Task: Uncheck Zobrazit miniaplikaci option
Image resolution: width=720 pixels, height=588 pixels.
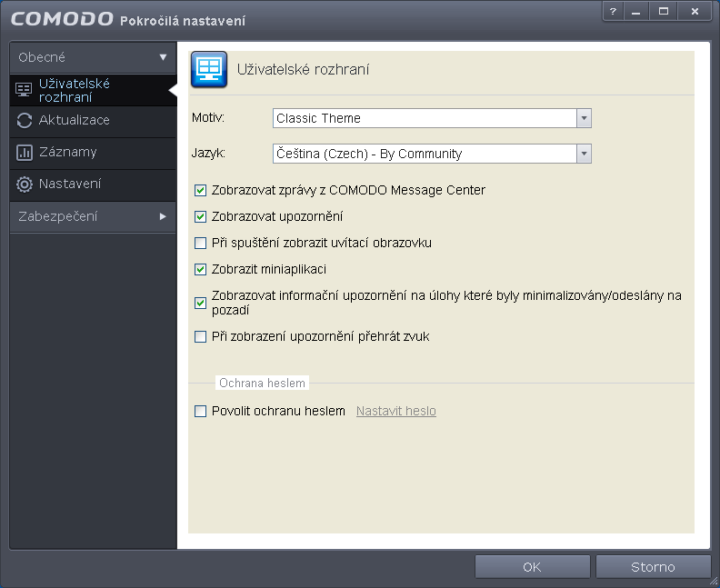Action: 201,270
